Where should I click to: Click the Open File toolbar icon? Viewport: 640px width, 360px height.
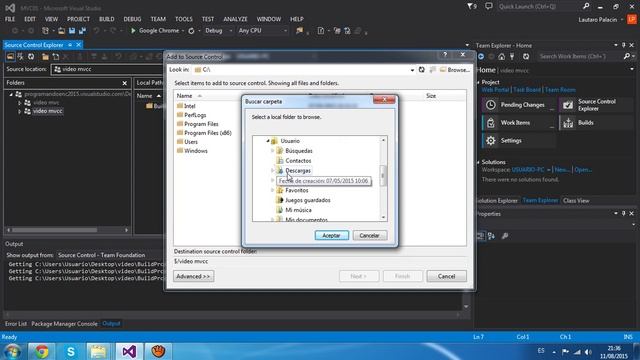pos(61,31)
